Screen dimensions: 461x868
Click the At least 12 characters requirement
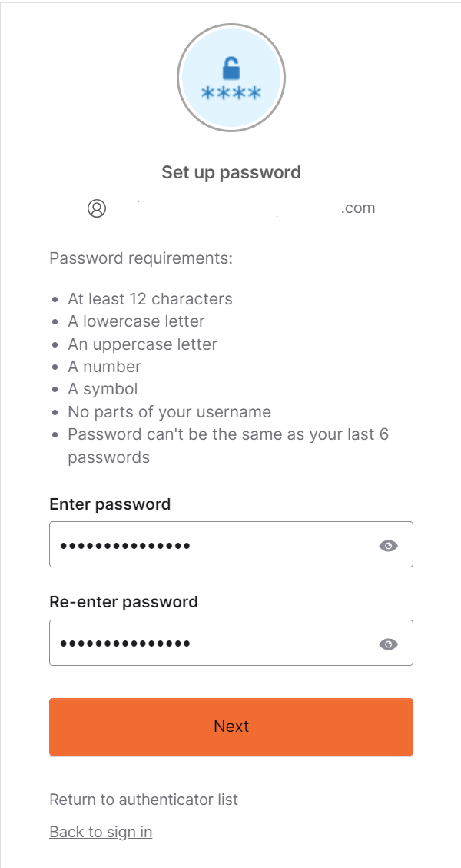(151, 299)
